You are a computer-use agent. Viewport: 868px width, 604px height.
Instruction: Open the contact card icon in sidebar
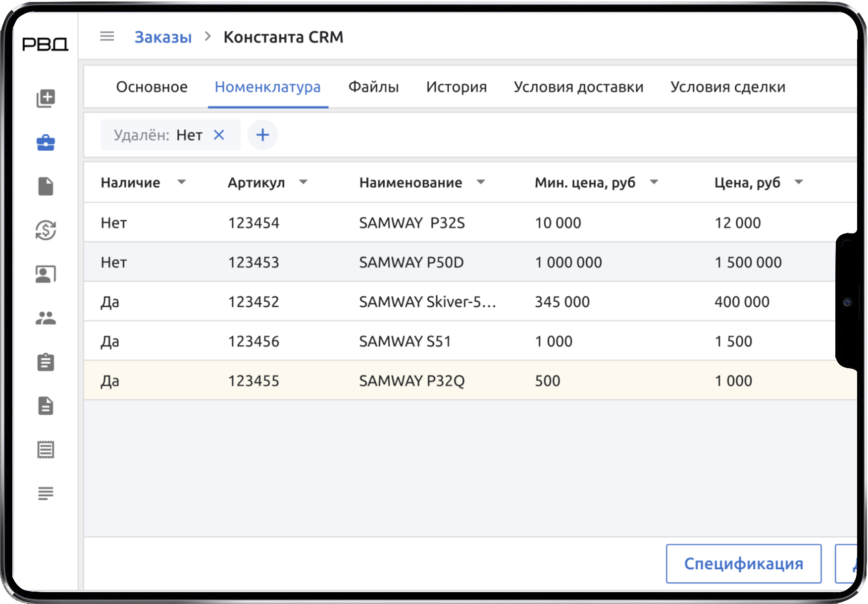click(x=46, y=273)
